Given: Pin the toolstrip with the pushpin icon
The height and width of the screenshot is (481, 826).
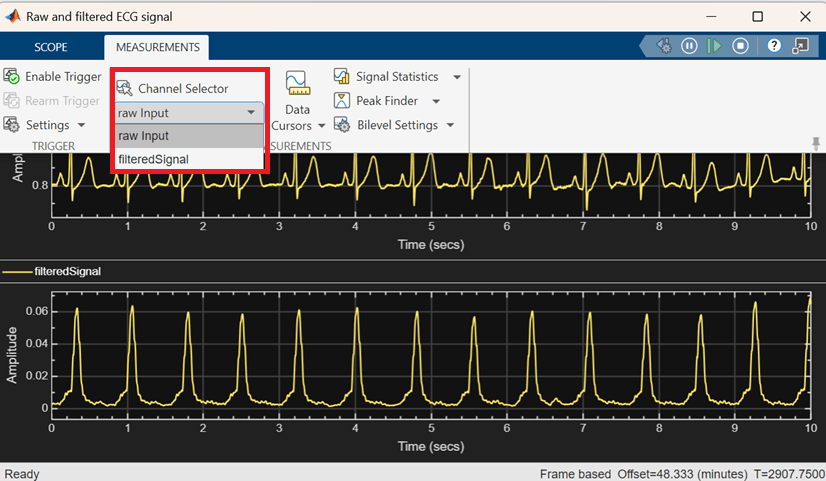Looking at the screenshot, I should [816, 144].
